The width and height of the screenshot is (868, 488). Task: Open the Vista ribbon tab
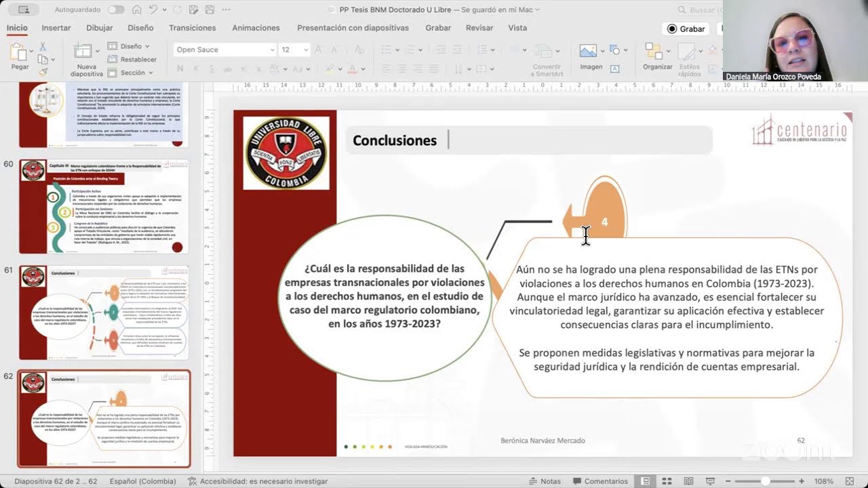(517, 28)
